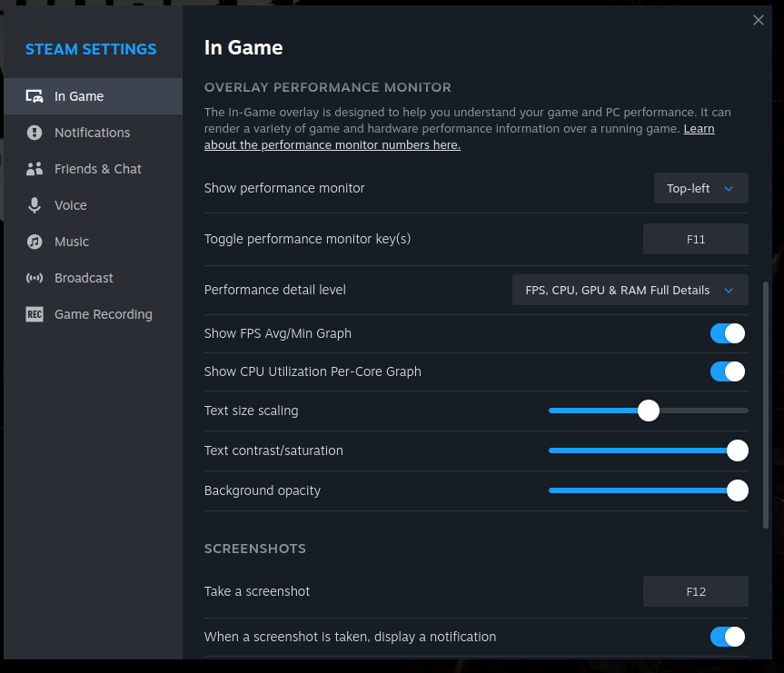
Task: Open the Top-left performance monitor position dropdown
Action: [700, 188]
